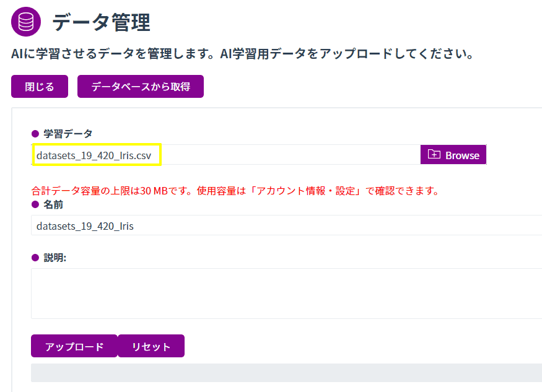This screenshot has width=542, height=392.
Task: Click the purple bullet beside 名前
Action: click(x=35, y=204)
